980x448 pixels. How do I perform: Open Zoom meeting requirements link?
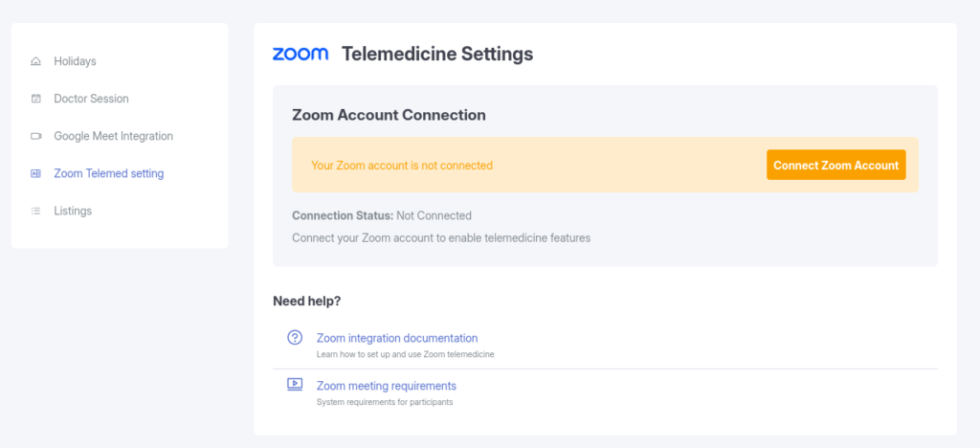point(387,386)
